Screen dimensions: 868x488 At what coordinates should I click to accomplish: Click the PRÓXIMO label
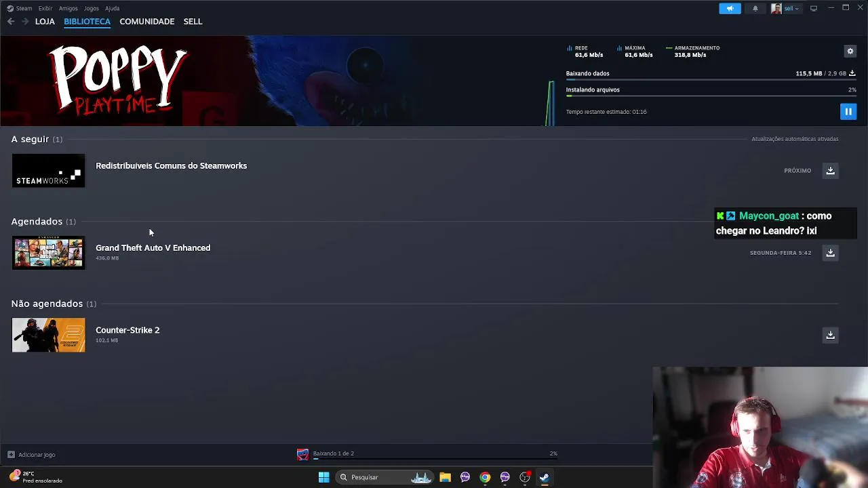[797, 171]
